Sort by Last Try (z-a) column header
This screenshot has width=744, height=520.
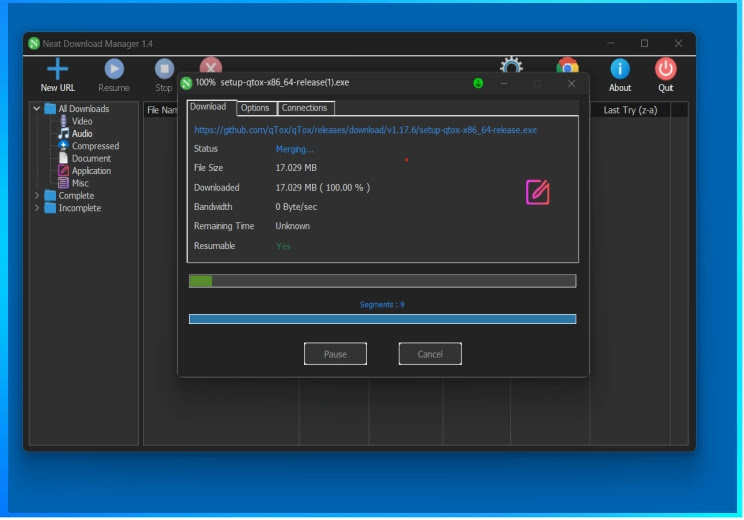[x=630, y=110]
